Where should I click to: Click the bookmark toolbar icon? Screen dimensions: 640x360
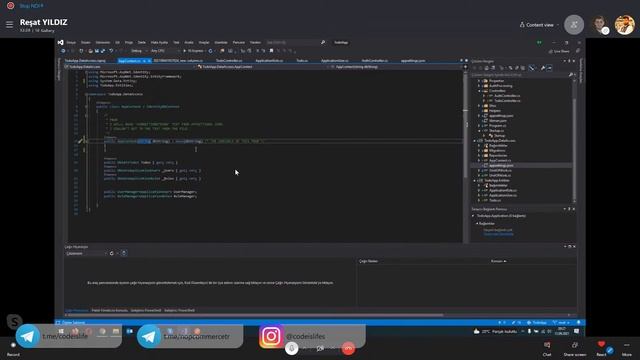click(271, 51)
